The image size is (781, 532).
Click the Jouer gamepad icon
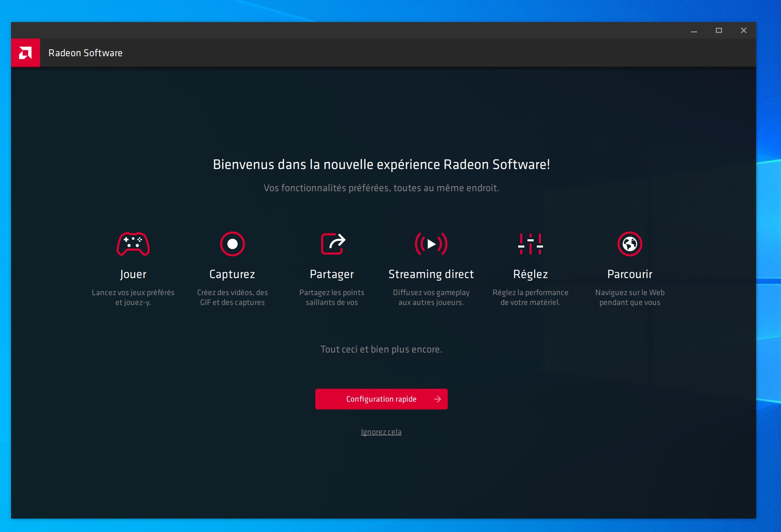[x=133, y=244]
